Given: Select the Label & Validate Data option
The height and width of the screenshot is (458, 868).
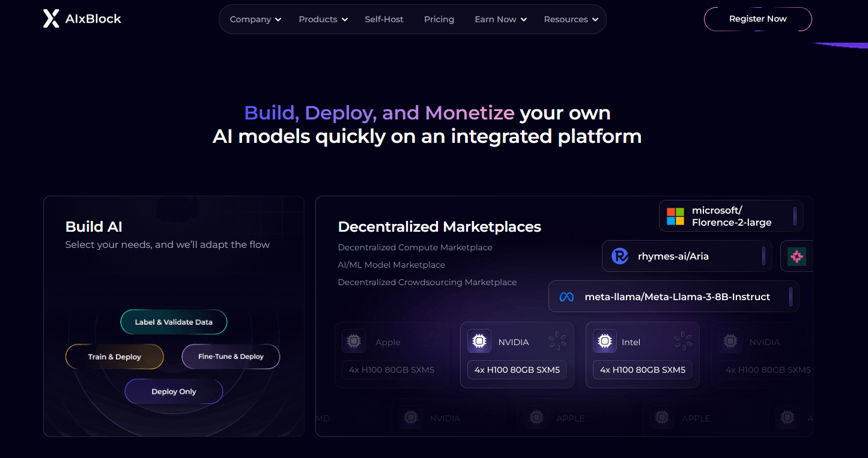Looking at the screenshot, I should point(174,322).
